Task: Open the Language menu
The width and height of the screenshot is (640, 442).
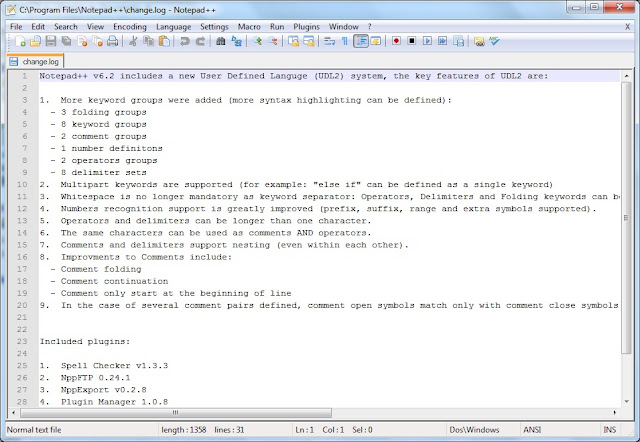Action: pyautogui.click(x=173, y=27)
